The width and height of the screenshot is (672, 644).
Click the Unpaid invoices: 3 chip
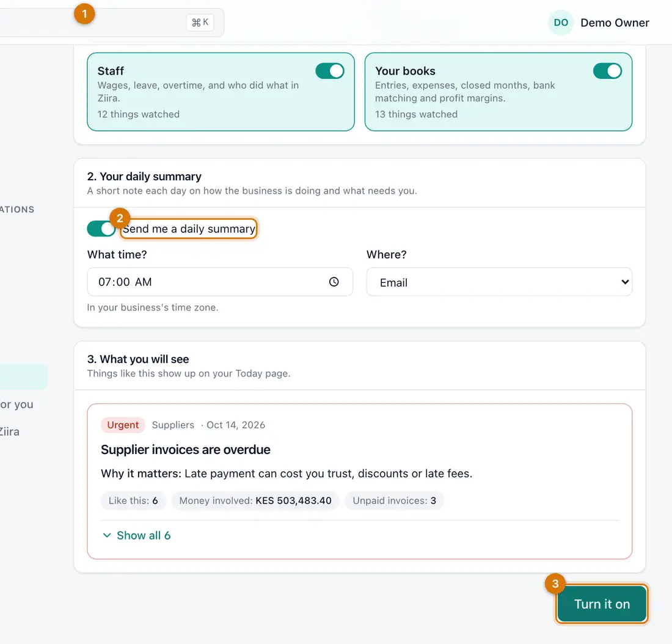(x=394, y=500)
